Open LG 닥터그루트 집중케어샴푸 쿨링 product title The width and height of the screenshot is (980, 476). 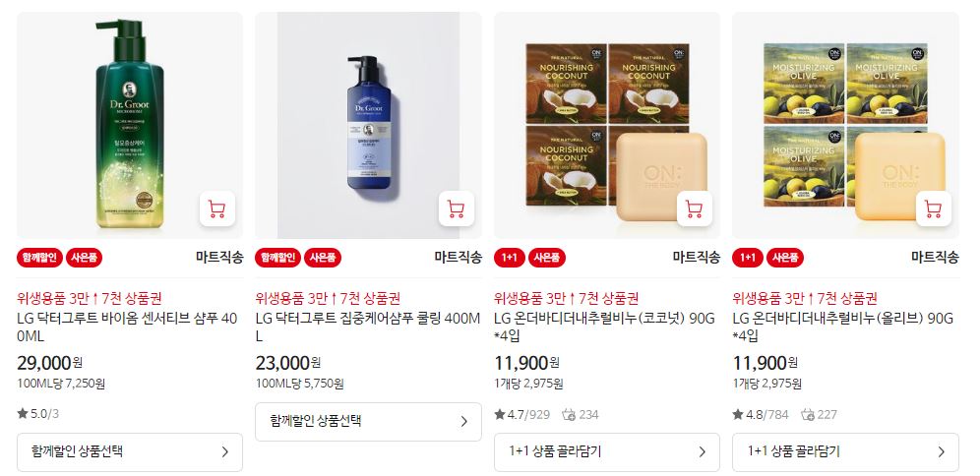[368, 327]
